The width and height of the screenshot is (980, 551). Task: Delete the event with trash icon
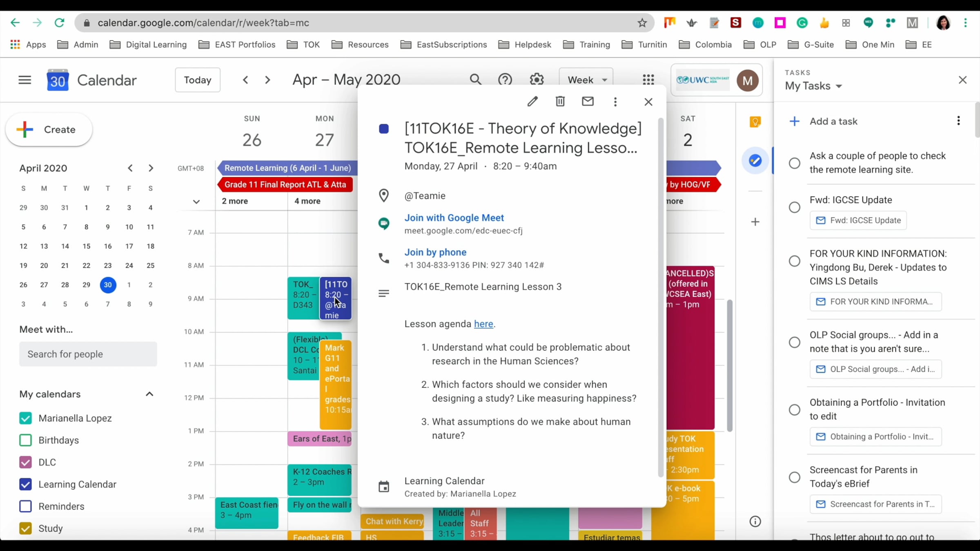point(560,102)
